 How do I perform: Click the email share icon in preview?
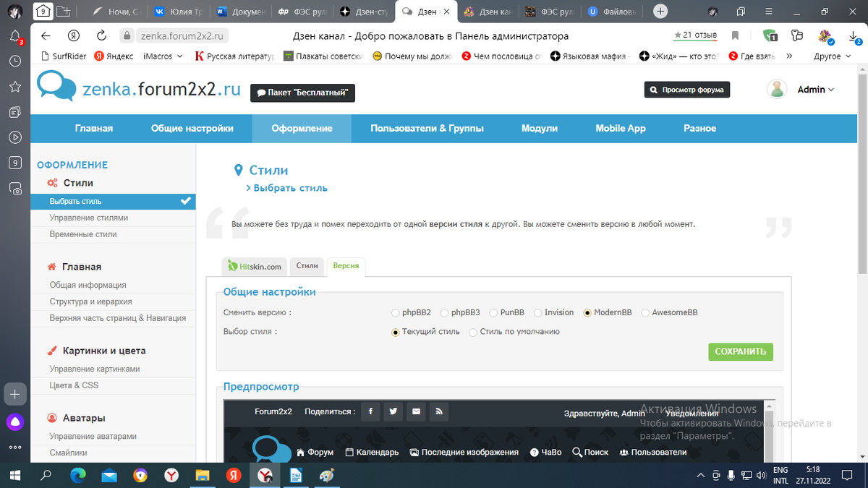415,411
